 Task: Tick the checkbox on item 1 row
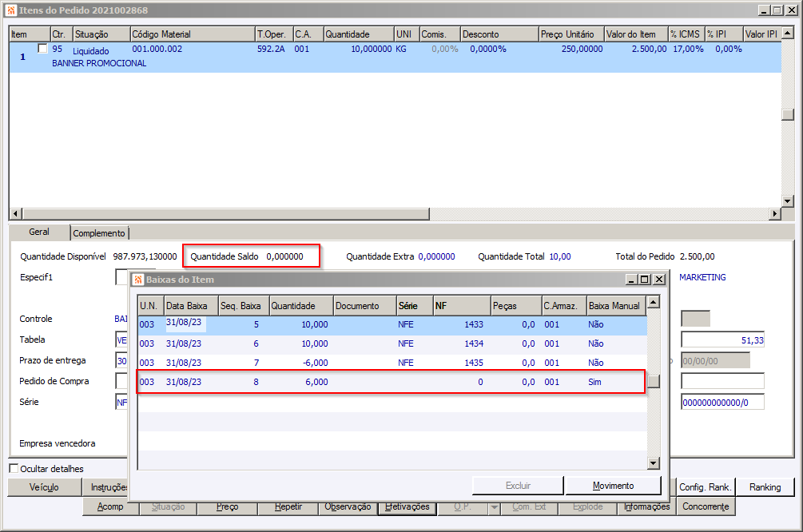(x=43, y=49)
